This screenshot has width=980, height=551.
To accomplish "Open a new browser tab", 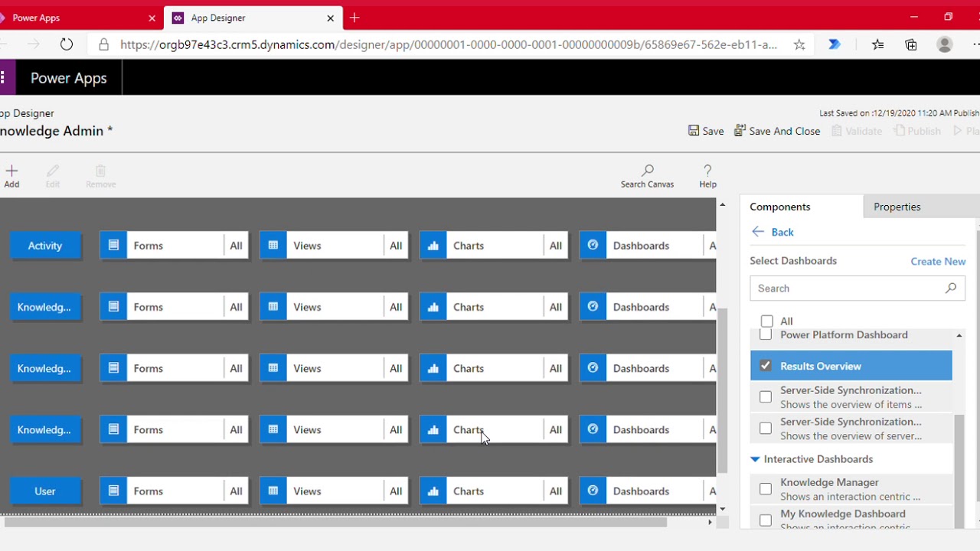I will click(354, 18).
